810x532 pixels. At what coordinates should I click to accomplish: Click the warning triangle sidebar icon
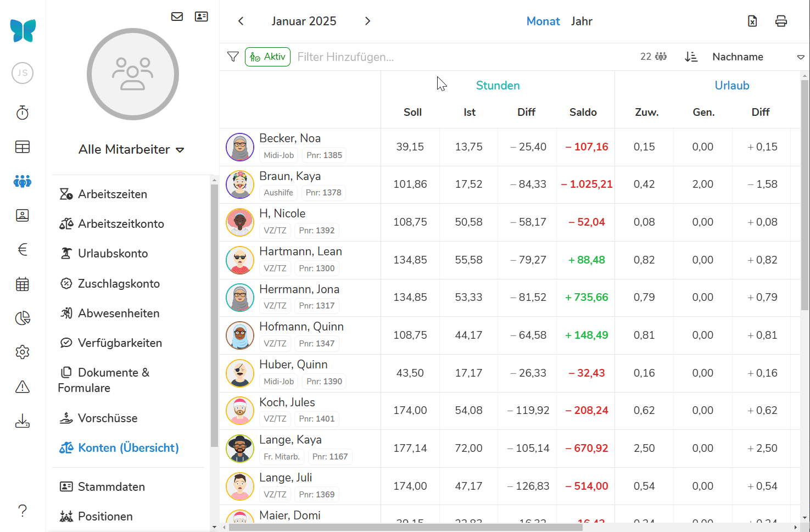coord(23,387)
